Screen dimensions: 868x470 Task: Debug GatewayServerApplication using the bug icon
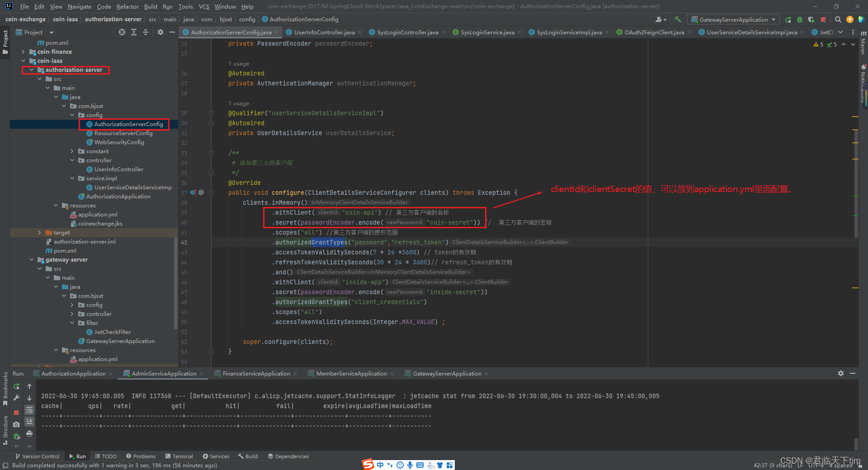(x=799, y=19)
